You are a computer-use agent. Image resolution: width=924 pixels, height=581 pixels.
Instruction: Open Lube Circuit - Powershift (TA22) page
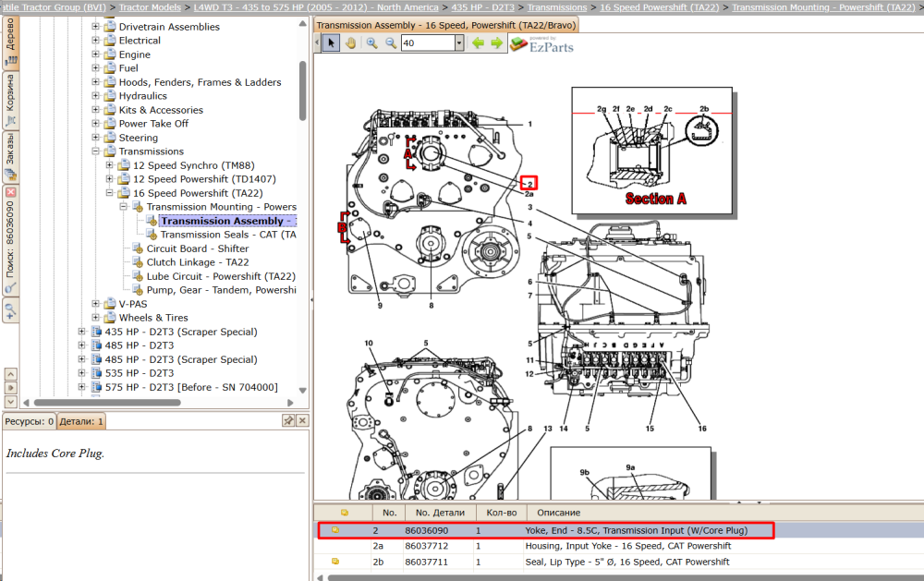coord(221,276)
